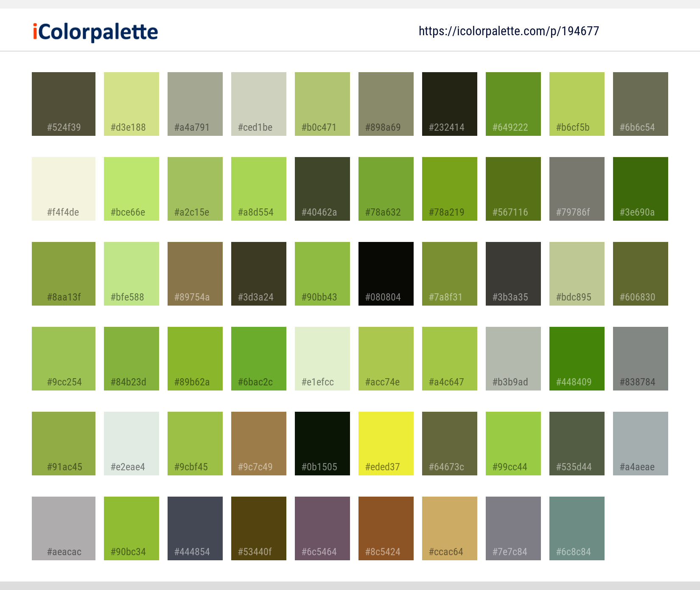Choose the #bdc895 color tile
This screenshot has height=590, width=700.
[x=577, y=274]
